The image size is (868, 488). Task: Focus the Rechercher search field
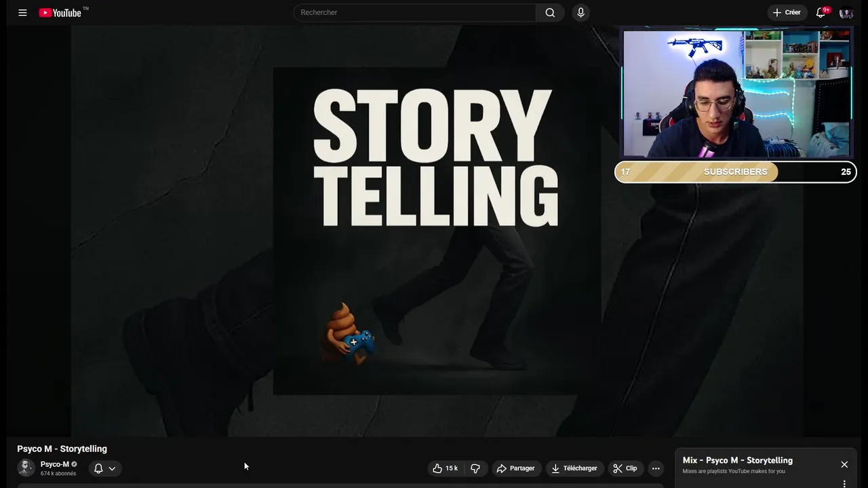(x=414, y=12)
